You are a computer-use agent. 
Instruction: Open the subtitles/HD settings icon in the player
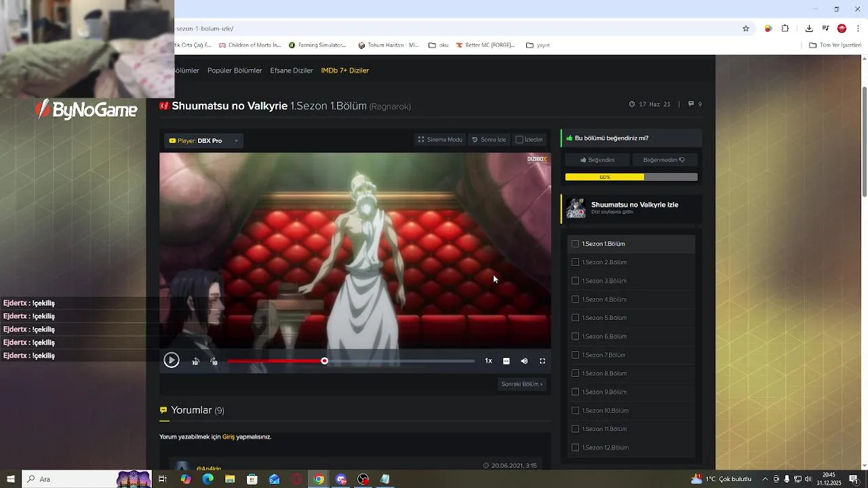click(506, 361)
